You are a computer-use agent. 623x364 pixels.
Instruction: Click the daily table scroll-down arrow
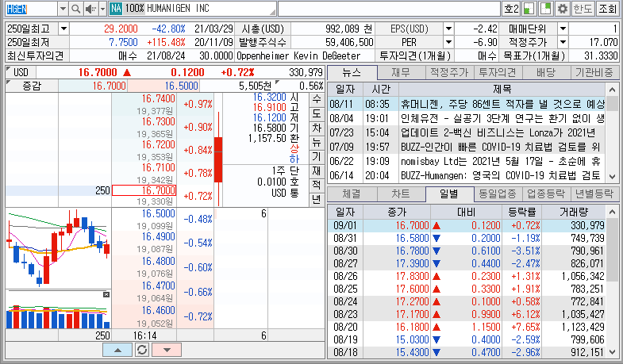tap(612, 352)
